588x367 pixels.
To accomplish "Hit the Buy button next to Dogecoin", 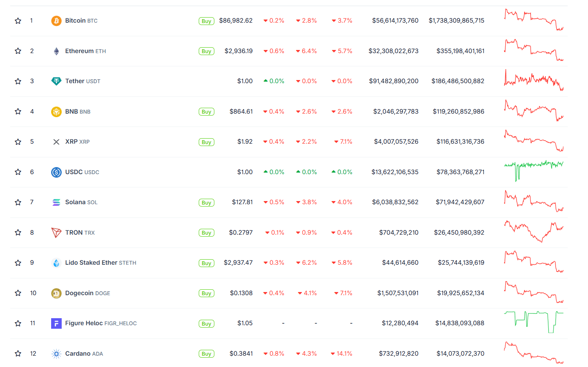I will click(206, 293).
